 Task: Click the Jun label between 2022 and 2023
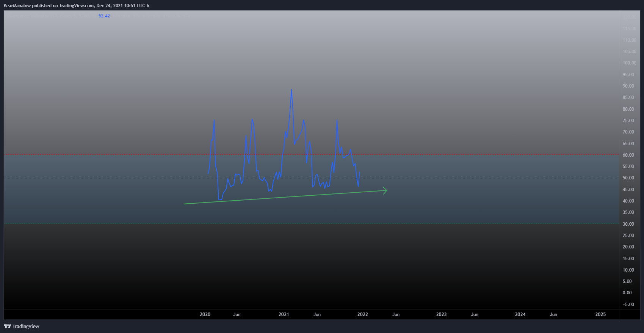click(396, 314)
